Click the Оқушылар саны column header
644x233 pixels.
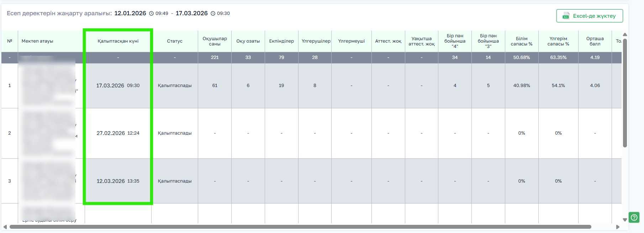[x=215, y=41]
